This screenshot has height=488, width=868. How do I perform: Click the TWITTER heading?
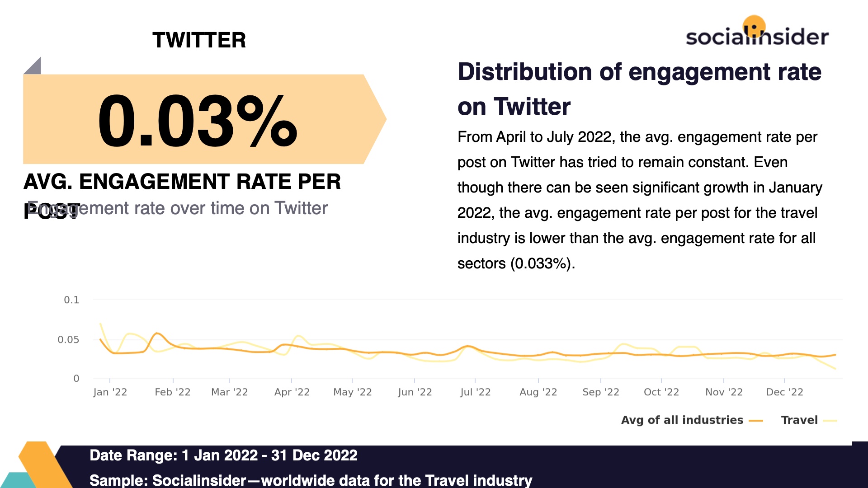click(199, 40)
